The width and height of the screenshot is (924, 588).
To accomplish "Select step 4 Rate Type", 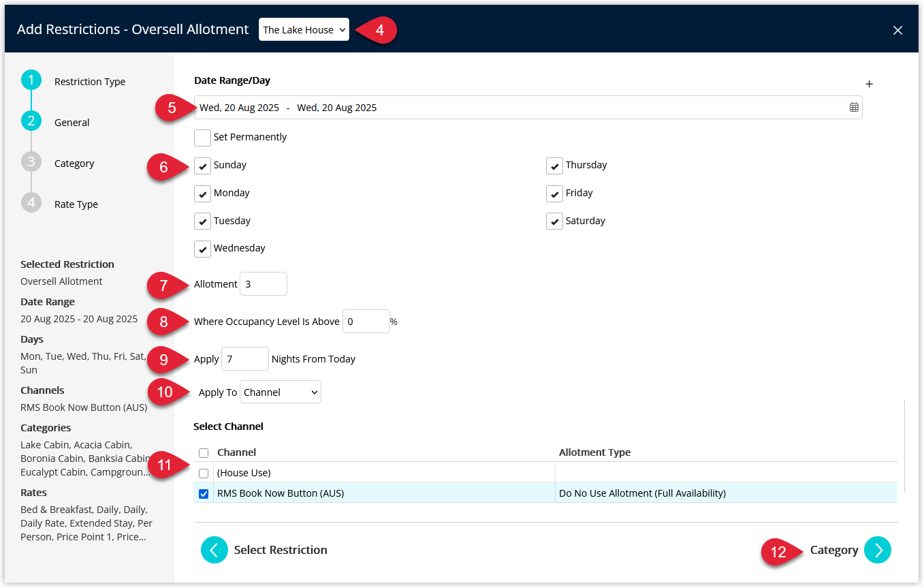I will [31, 203].
